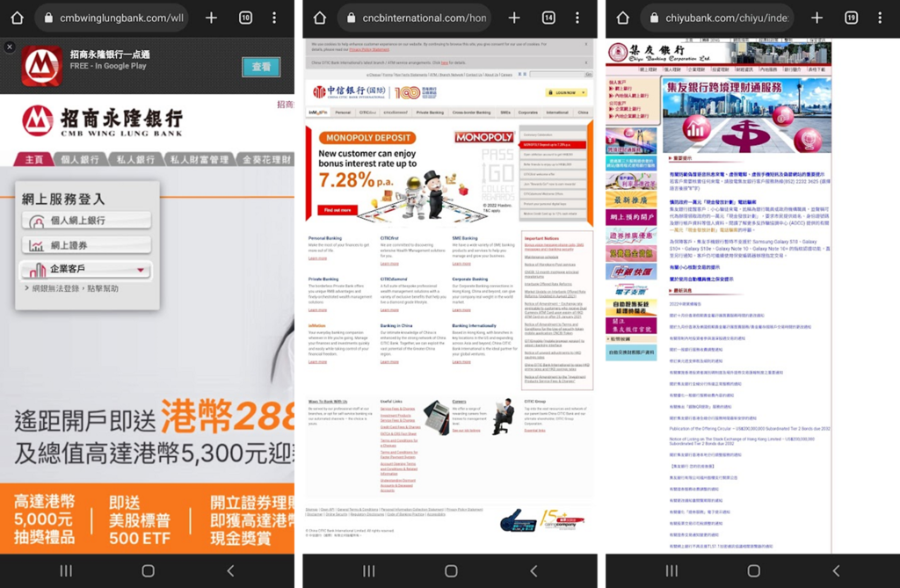Image resolution: width=900 pixels, height=588 pixels.
Task: Click the Go button beside CNCB search field
Action: 588,75
